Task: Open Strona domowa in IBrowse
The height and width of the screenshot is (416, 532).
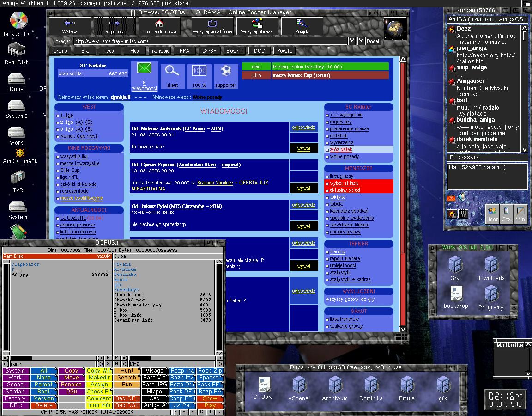Action: click(159, 26)
